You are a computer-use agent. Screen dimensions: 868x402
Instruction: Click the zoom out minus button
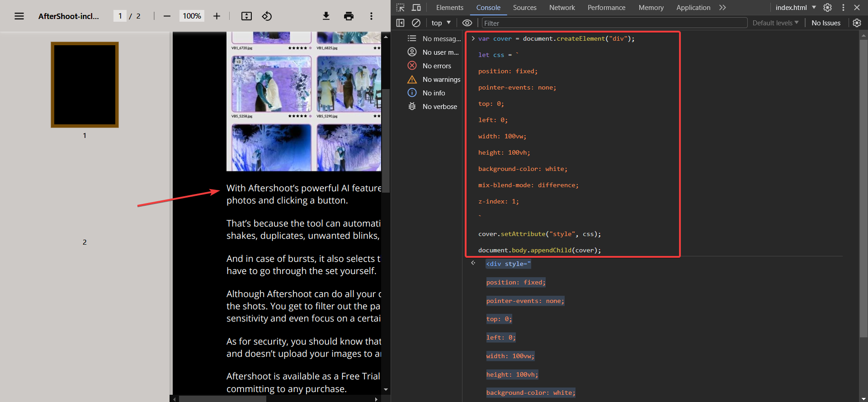pyautogui.click(x=167, y=16)
